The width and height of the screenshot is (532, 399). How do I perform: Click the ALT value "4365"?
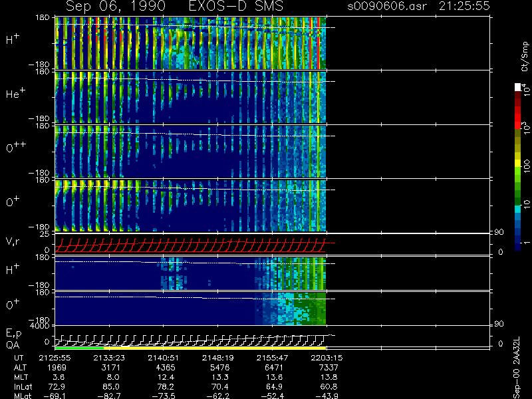(x=165, y=368)
